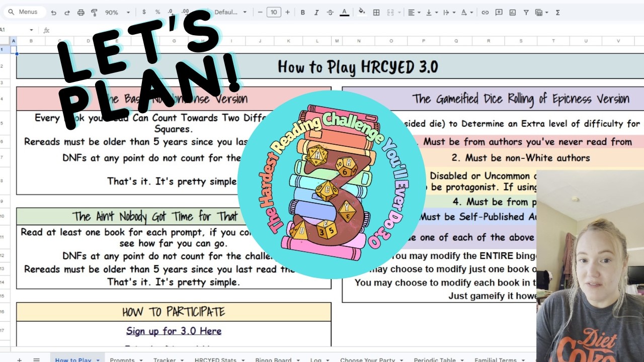Click column header N
This screenshot has height=362, width=644.
click(x=359, y=41)
